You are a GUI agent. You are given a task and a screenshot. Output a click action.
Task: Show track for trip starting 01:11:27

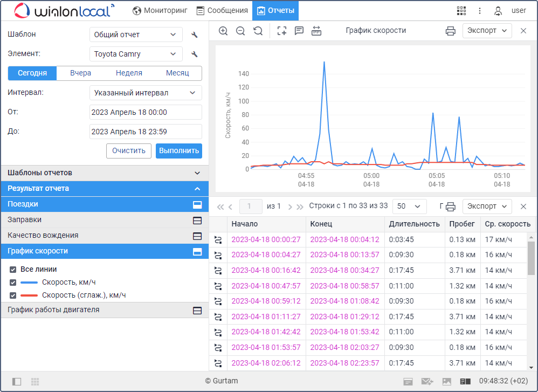point(218,317)
